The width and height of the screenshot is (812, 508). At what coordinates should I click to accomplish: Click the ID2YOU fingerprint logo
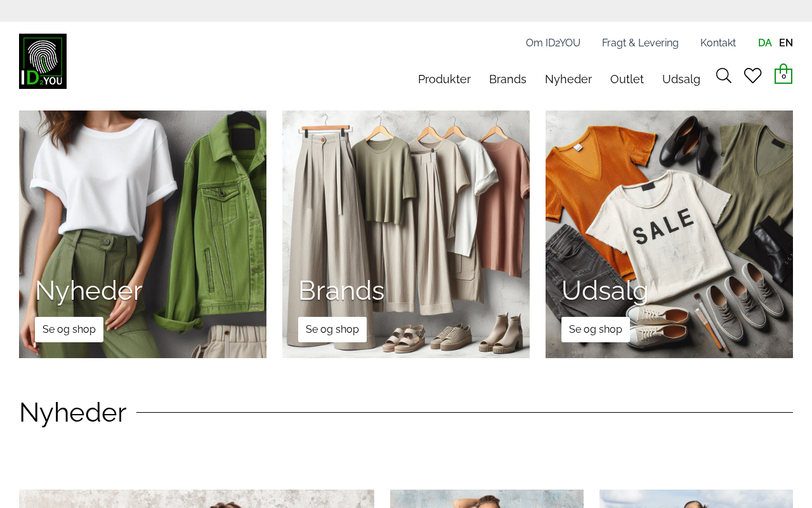(43, 61)
